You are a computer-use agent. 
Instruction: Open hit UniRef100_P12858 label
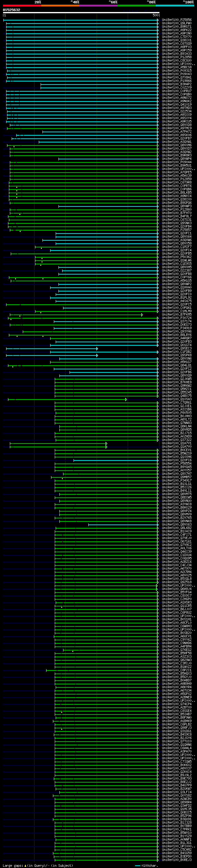point(177,57)
